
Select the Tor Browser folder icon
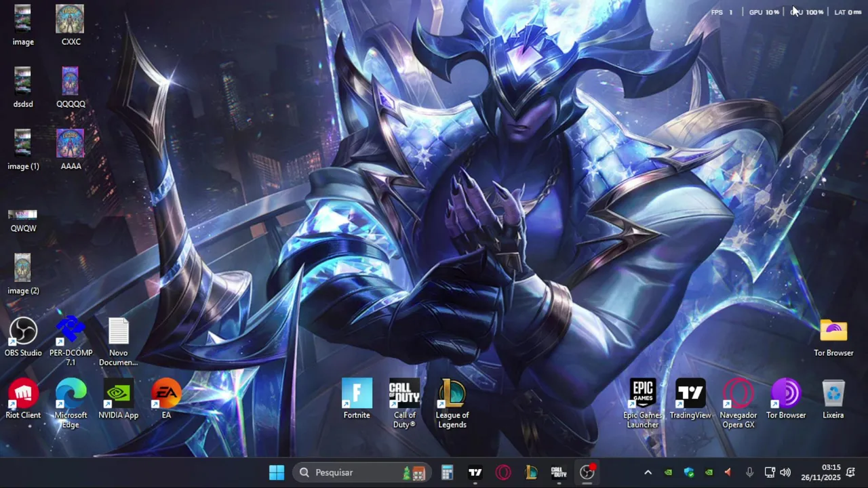coord(833,337)
